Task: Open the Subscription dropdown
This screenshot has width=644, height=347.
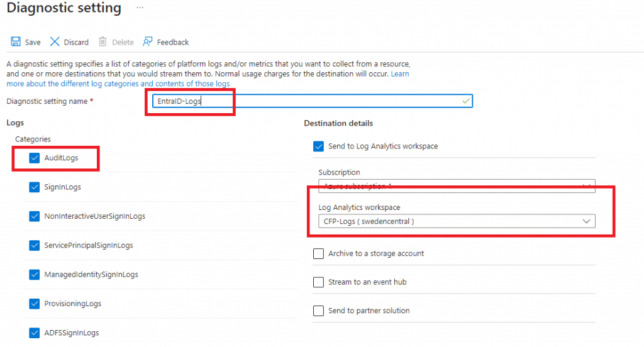Action: pyautogui.click(x=455, y=186)
